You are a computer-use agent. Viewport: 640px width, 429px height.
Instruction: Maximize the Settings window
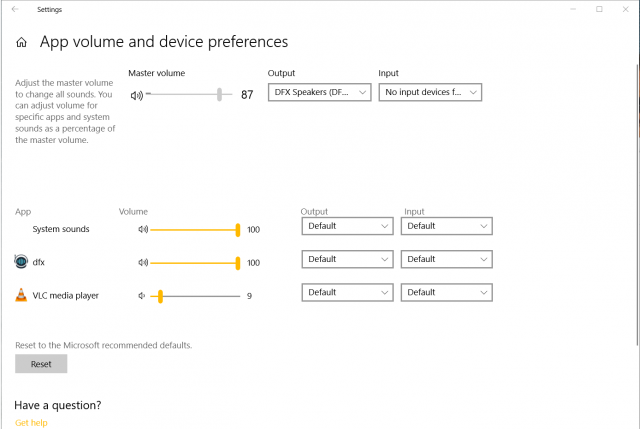599,9
